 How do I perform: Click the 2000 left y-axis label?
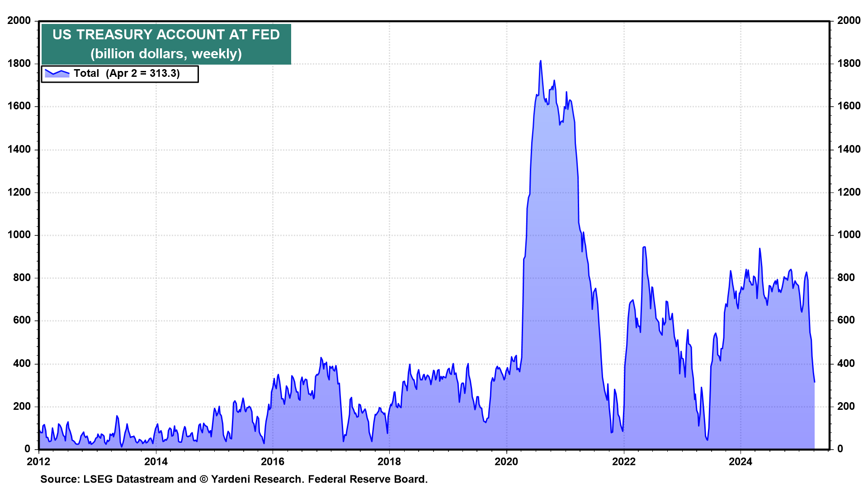tap(19, 20)
